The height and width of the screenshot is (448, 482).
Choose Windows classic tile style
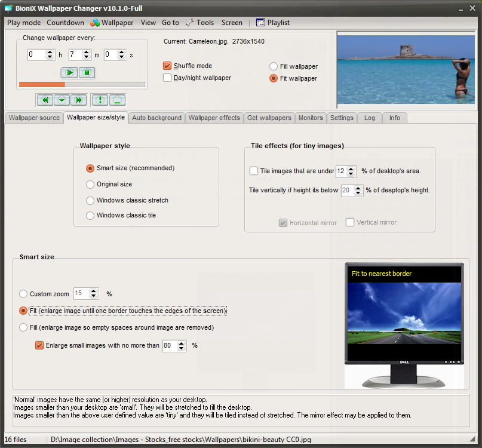[90, 216]
